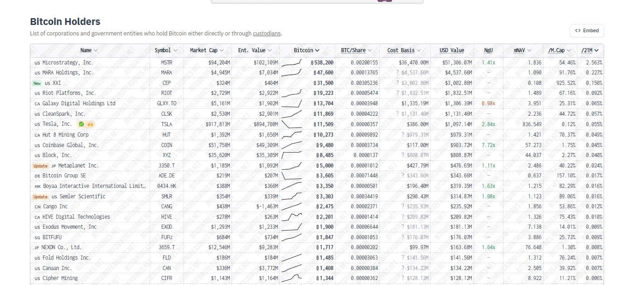Image resolution: width=644 pixels, height=285 pixels.
Task: Open MARA Holdings, Inc. entry
Action: [68, 73]
